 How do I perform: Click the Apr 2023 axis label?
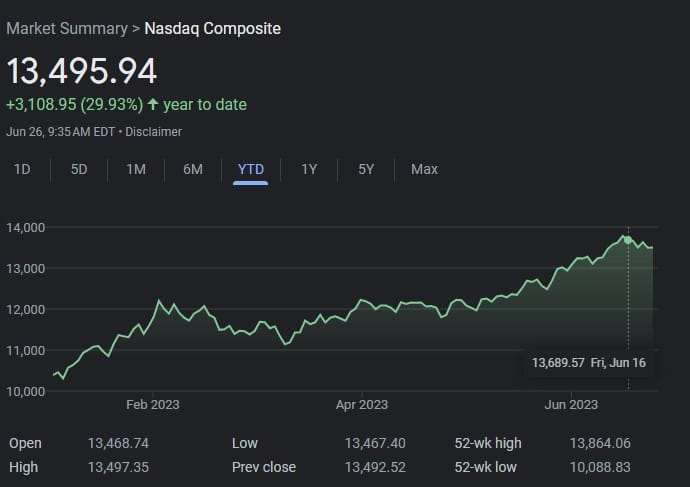tap(362, 405)
